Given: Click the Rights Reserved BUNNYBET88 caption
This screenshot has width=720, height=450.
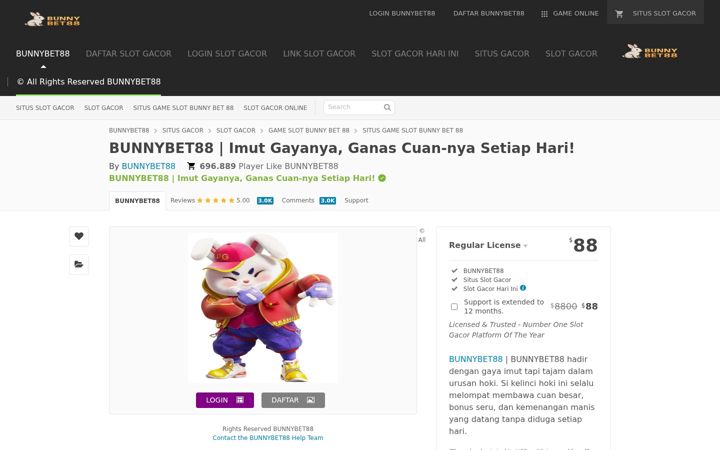Looking at the screenshot, I should (268, 428).
